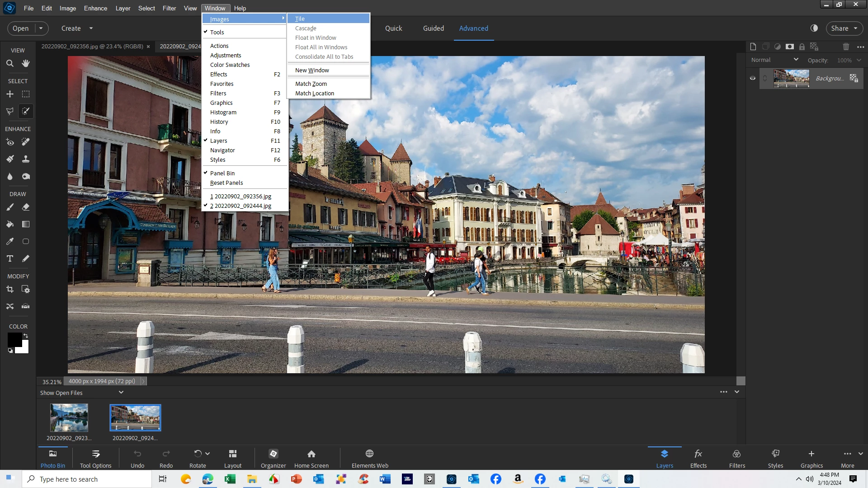This screenshot has width=868, height=488.
Task: Select the Crop tool under Modify
Action: coord(9,289)
